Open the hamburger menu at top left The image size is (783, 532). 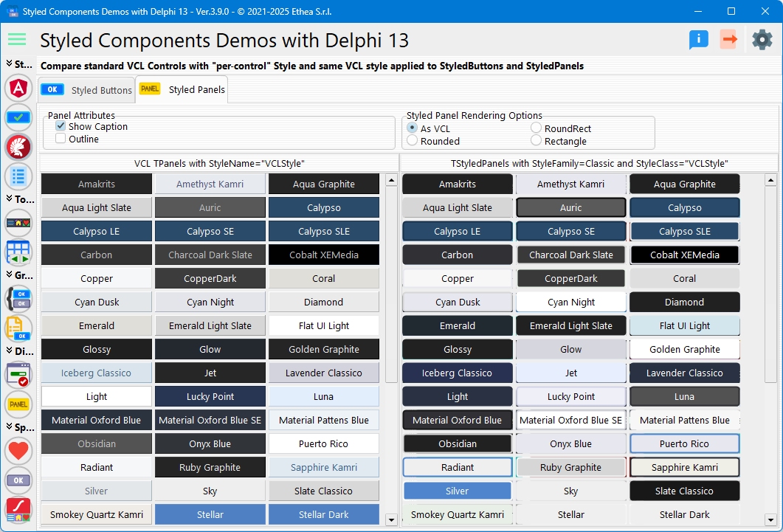[16, 40]
